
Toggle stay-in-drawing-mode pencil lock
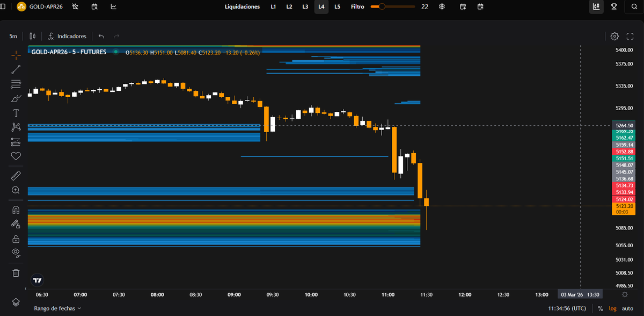pyautogui.click(x=16, y=224)
